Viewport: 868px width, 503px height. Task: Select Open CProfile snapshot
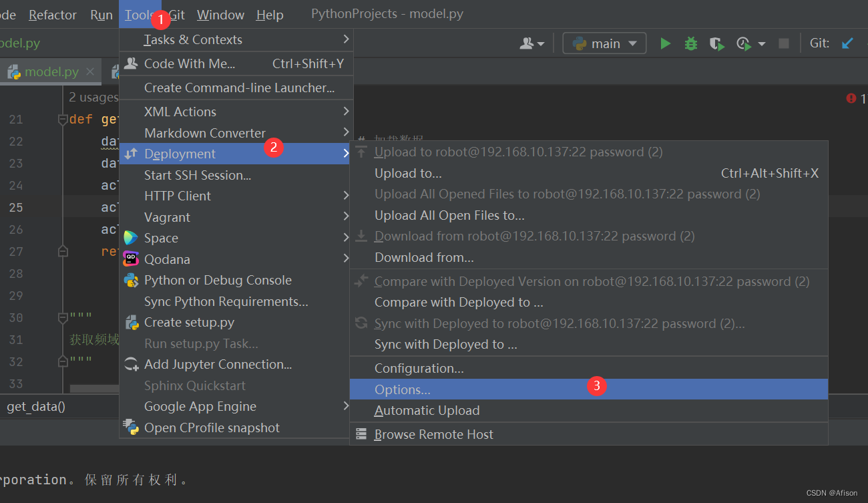coord(236,428)
